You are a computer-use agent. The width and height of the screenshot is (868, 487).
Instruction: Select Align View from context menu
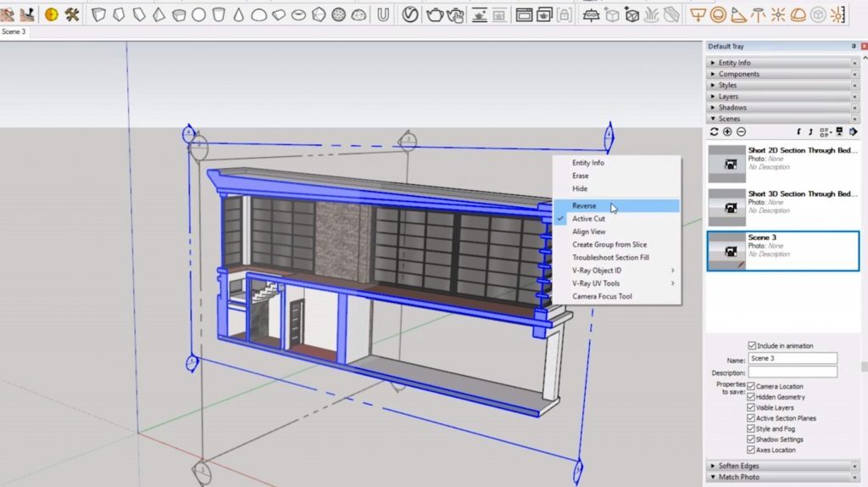pos(617,232)
